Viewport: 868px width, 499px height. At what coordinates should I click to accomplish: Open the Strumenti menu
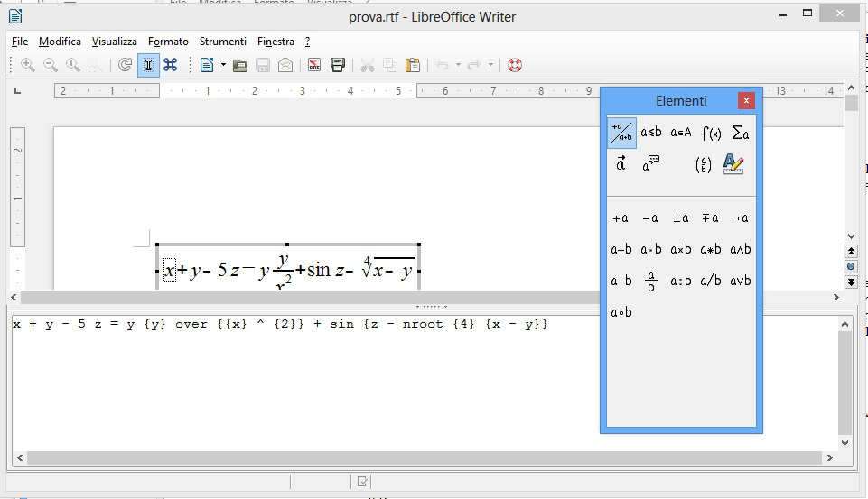pos(222,42)
